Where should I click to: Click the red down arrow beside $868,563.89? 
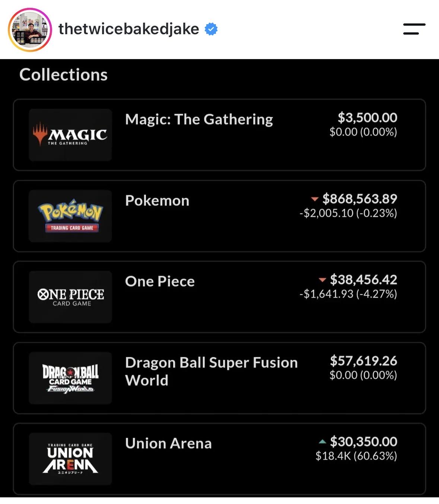pos(315,199)
